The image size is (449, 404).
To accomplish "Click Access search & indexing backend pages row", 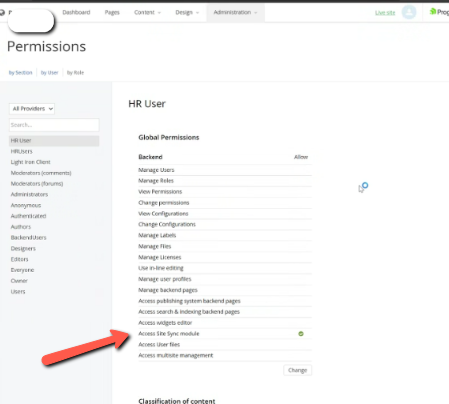I will [225, 312].
